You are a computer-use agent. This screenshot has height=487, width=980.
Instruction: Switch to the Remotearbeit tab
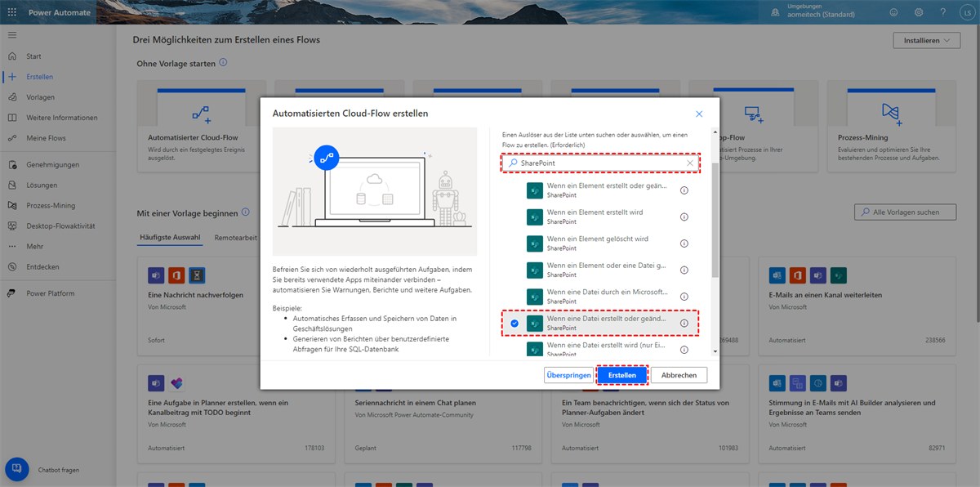tap(236, 237)
